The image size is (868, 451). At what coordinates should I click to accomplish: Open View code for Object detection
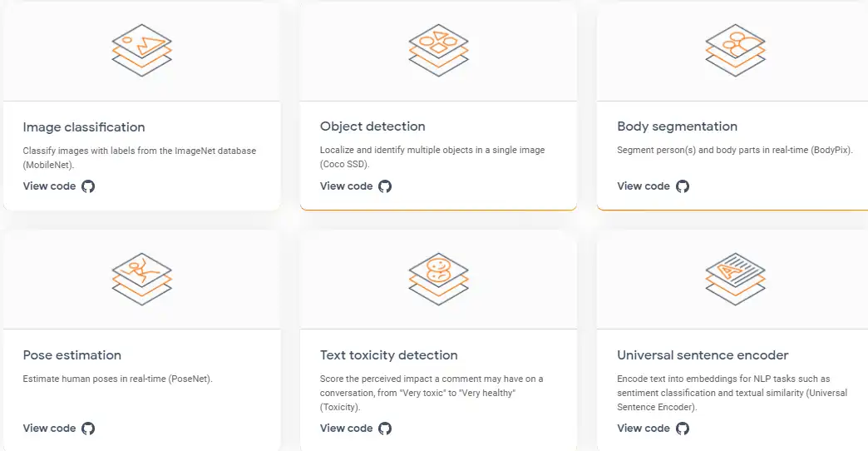(x=346, y=186)
